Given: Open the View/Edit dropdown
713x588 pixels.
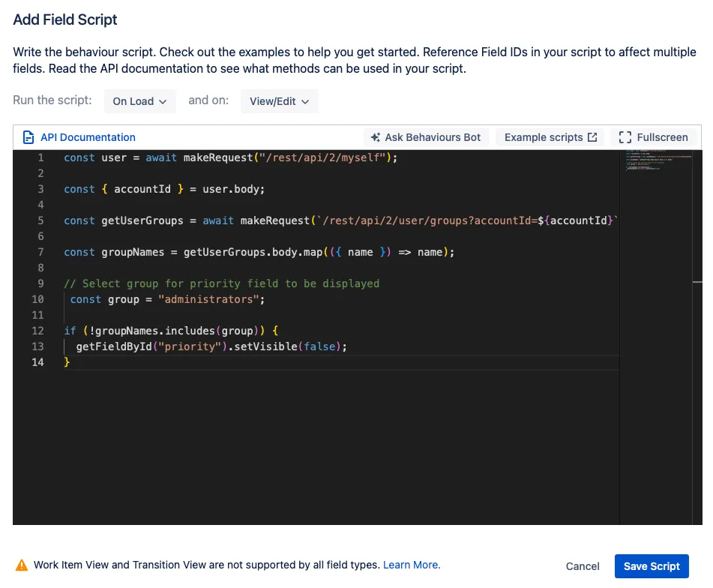Looking at the screenshot, I should [279, 101].
